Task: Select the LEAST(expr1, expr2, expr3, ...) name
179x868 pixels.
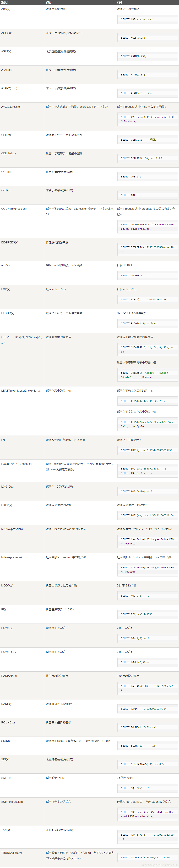Action: pos(20,391)
